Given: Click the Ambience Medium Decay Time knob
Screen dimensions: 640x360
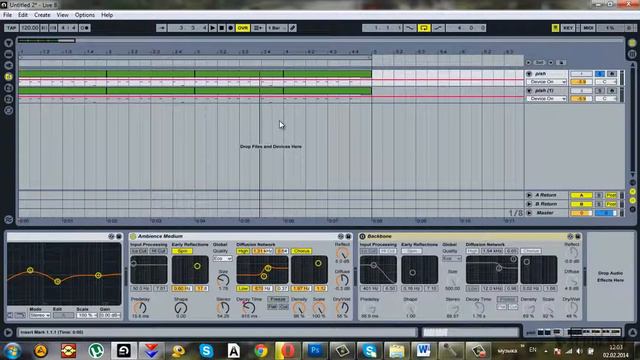Looking at the screenshot, I should click(249, 308).
